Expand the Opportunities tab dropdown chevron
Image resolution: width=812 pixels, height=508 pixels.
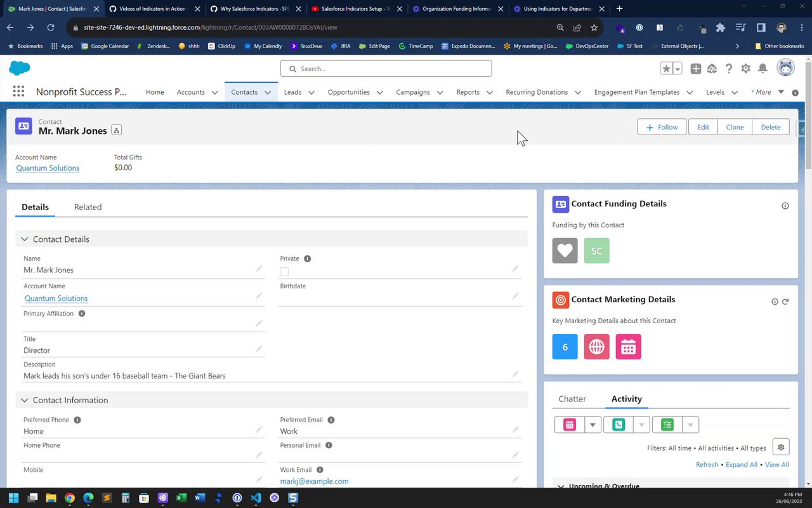pos(379,92)
